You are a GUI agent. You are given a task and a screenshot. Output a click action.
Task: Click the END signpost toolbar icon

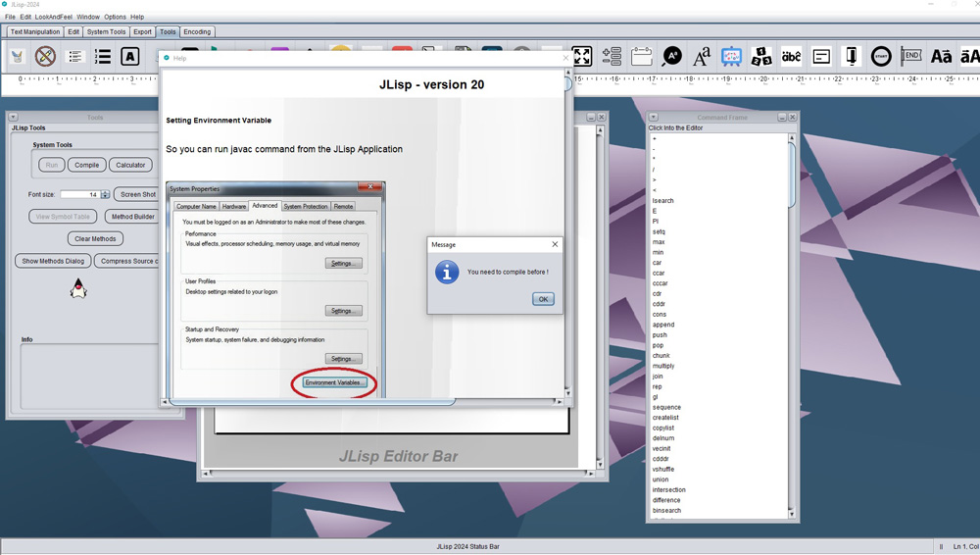pos(911,57)
